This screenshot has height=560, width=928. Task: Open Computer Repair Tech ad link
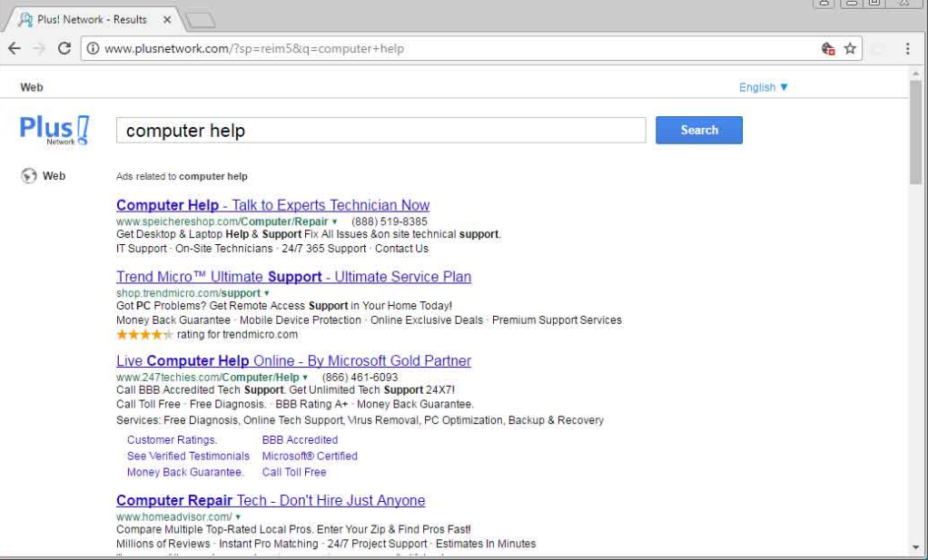tap(271, 500)
